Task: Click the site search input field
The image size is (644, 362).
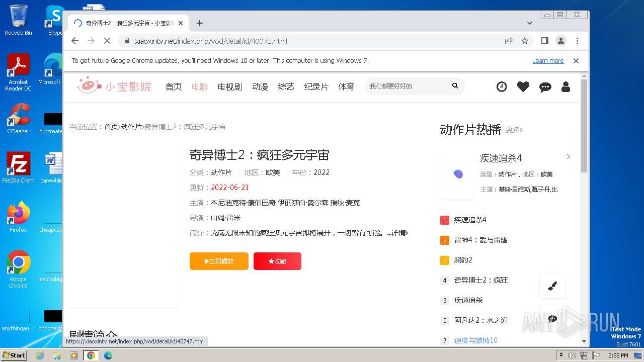Action: pos(408,86)
